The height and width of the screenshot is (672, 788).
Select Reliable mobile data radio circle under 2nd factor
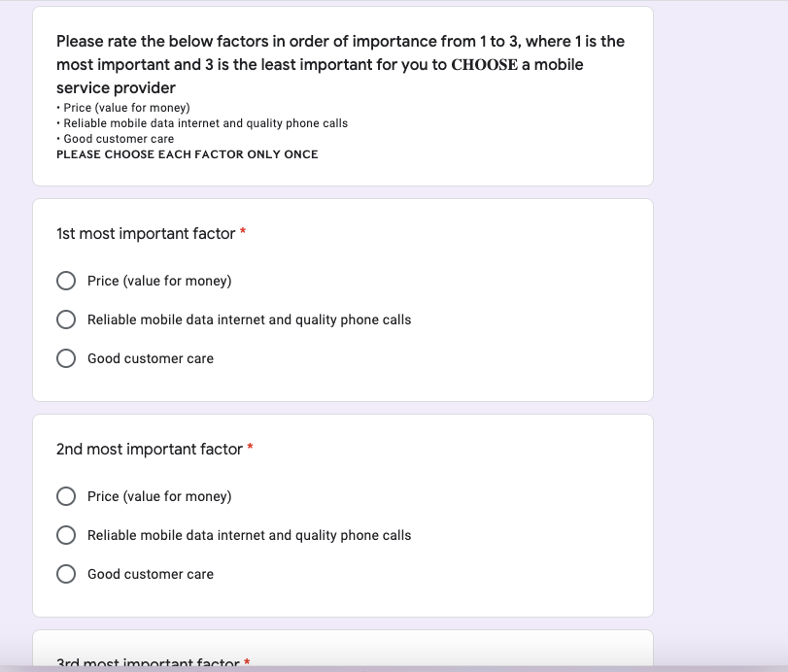[66, 535]
